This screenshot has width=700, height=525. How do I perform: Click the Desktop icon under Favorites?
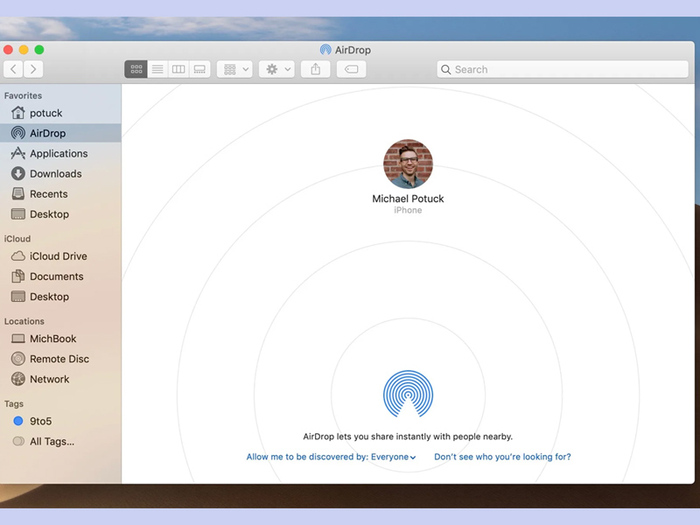click(x=18, y=214)
